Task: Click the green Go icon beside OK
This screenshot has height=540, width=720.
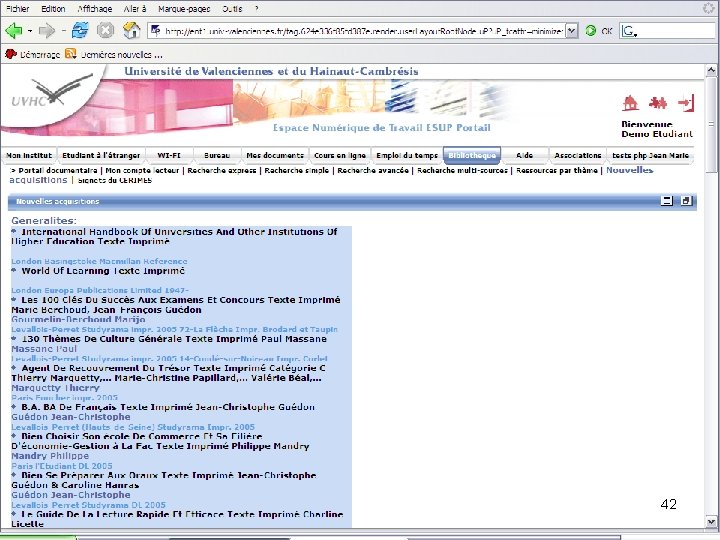Action: click(591, 31)
